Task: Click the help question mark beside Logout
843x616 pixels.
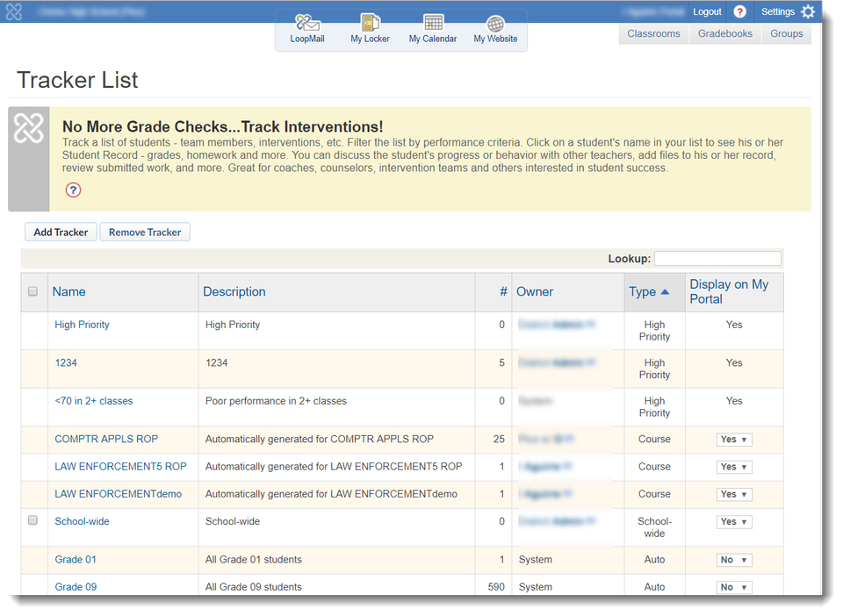Action: coord(740,11)
